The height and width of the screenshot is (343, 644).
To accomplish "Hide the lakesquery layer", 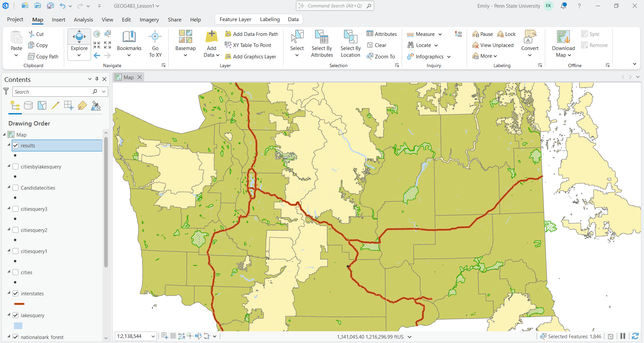I will pos(15,315).
